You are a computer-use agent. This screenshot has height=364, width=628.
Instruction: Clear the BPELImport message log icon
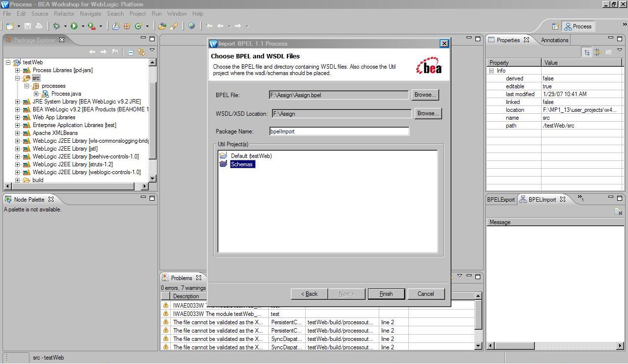[618, 211]
